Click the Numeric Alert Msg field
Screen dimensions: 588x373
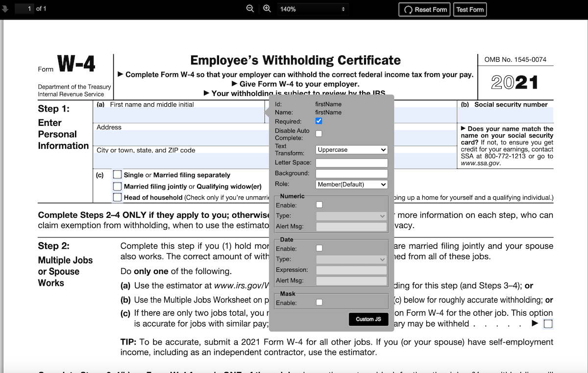click(x=352, y=227)
